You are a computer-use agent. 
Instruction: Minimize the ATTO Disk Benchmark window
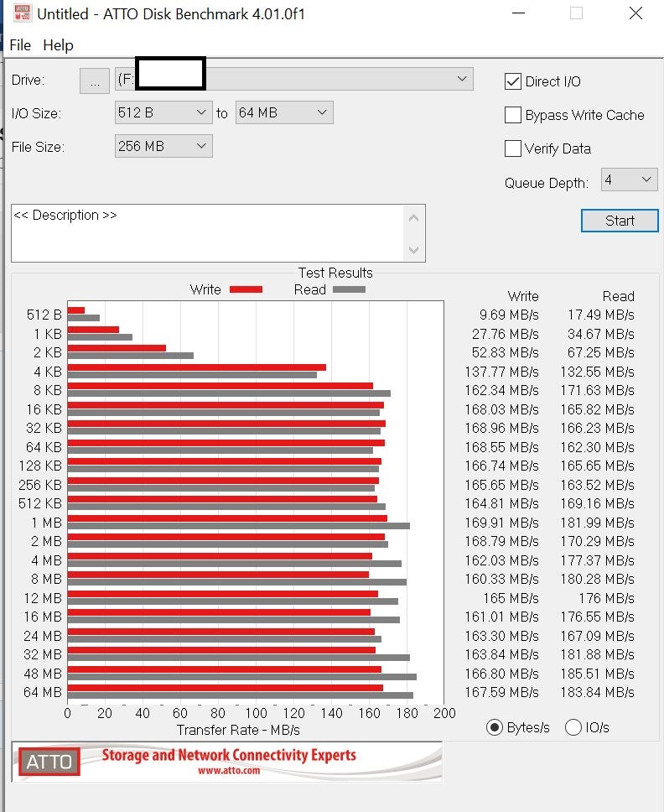(x=519, y=13)
